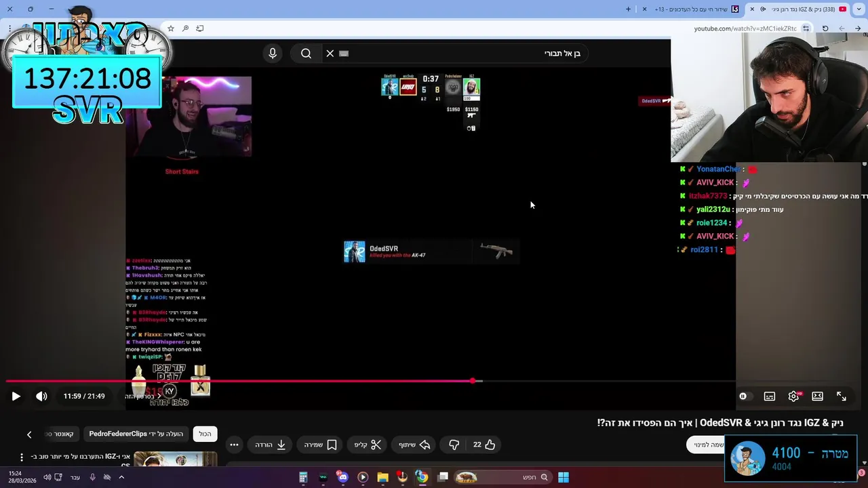Click the youtube.com address bar URL
This screenshot has width=868, height=488.
[x=745, y=28]
